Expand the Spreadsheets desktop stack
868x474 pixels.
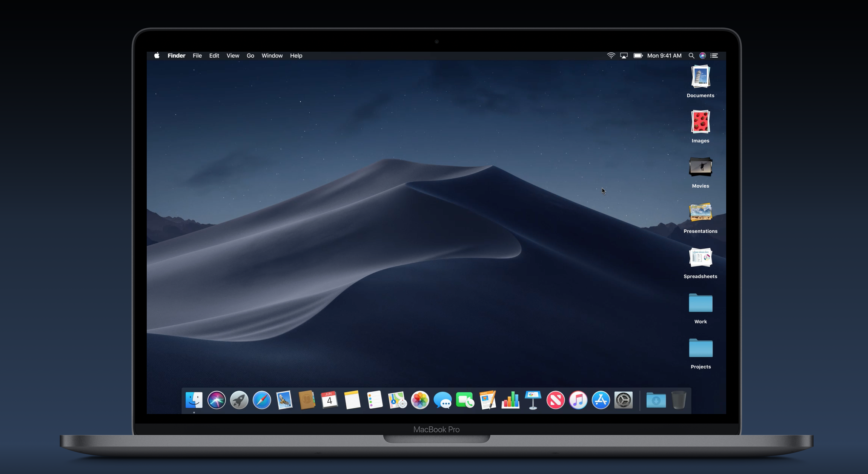coord(701,257)
